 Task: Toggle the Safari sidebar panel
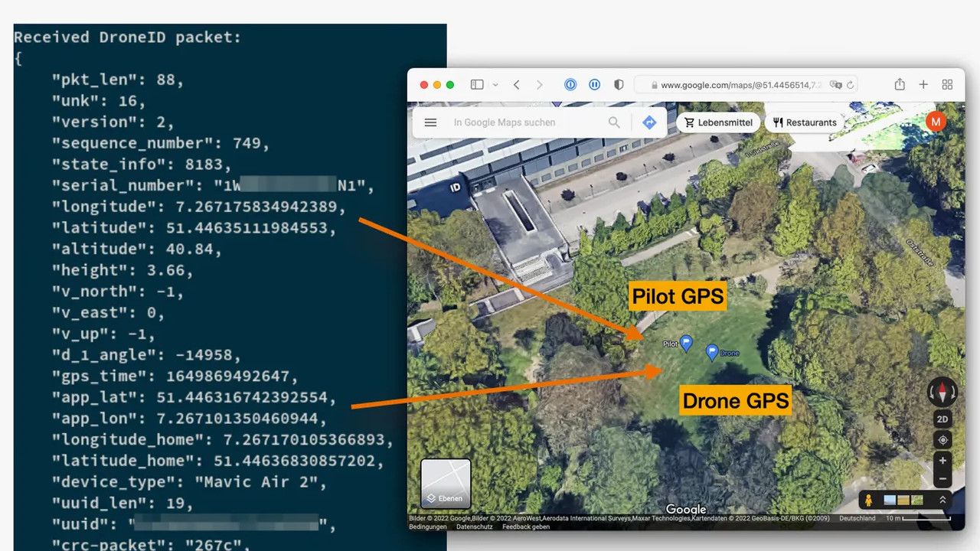click(477, 85)
